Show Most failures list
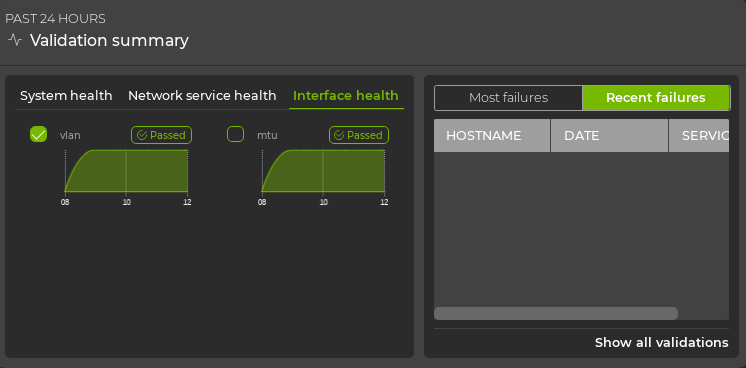The image size is (746, 368). tap(508, 98)
